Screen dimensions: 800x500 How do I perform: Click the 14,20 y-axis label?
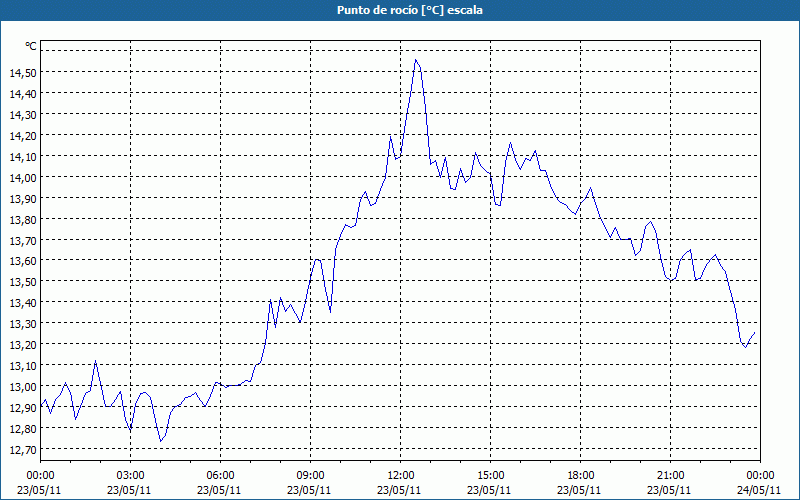pos(23,135)
